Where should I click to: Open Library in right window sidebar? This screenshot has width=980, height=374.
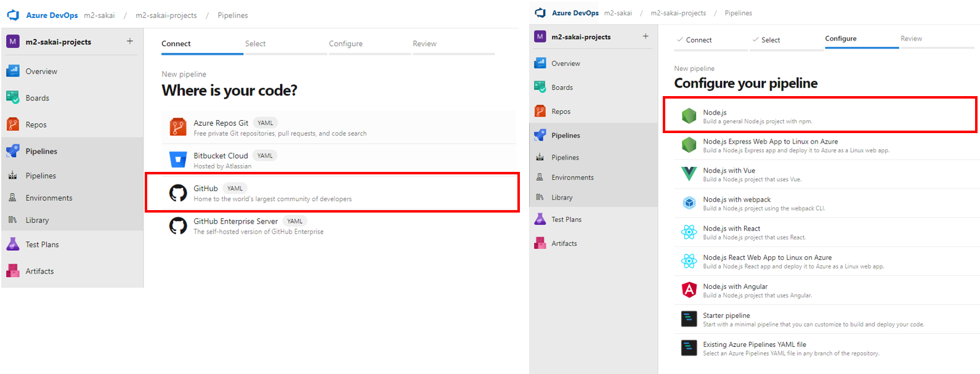[x=593, y=198]
